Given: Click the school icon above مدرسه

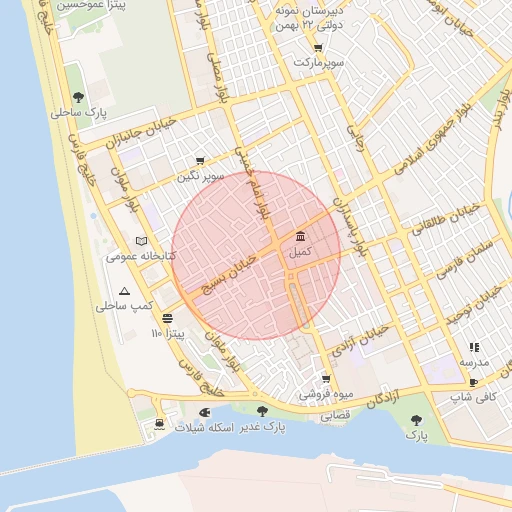Looking at the screenshot, I should click(x=474, y=347).
